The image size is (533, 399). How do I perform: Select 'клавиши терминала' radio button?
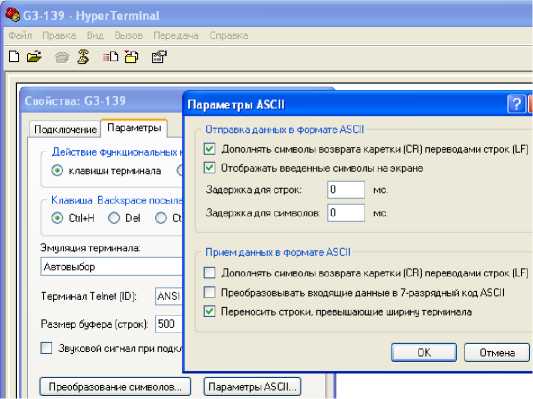tap(57, 170)
